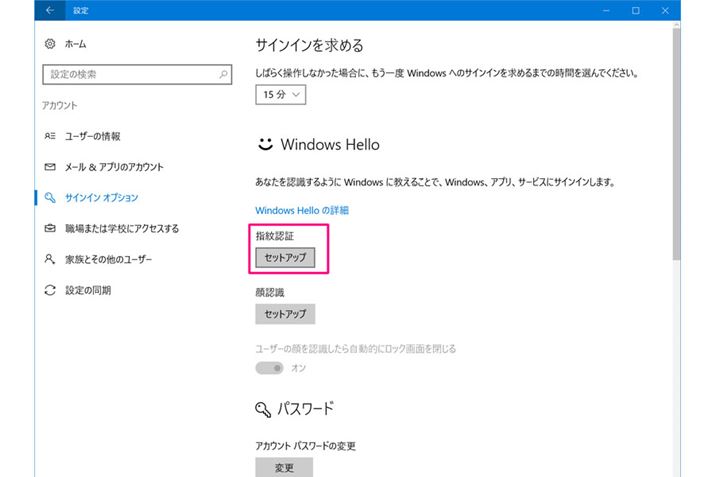Open the 15 分 sign-in time dropdown
This screenshot has width=715, height=477.
280,94
